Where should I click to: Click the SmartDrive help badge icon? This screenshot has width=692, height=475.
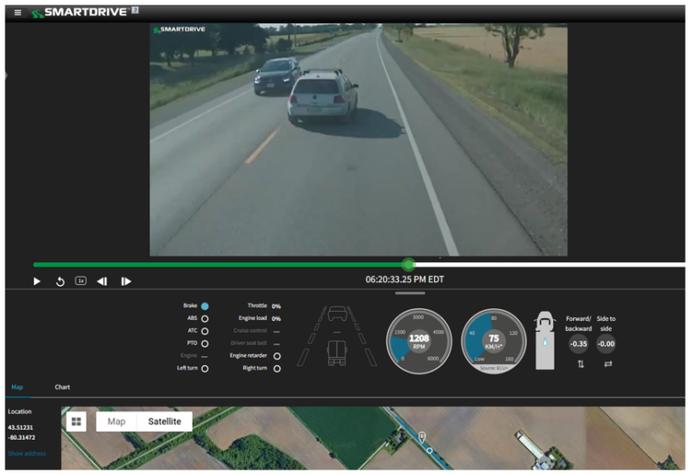click(x=135, y=10)
